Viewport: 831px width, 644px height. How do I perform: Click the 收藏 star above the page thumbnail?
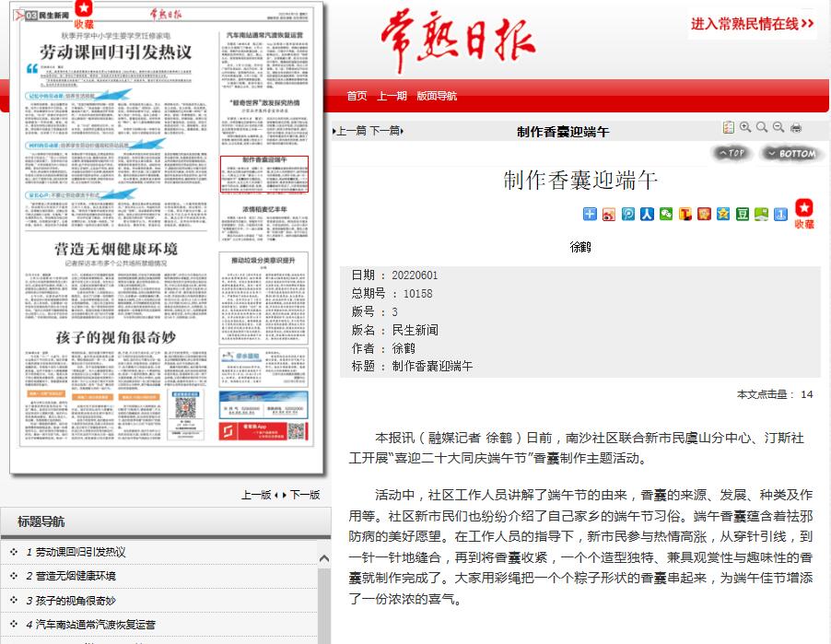84,14
